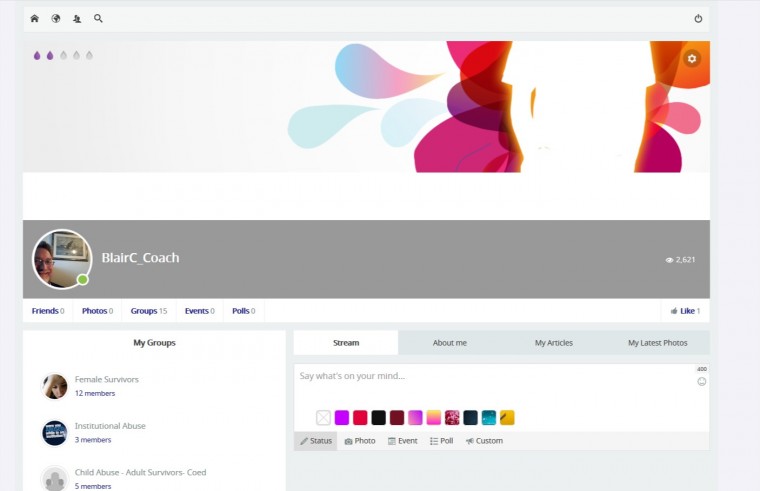Click the My Groups heading

pos(155,343)
